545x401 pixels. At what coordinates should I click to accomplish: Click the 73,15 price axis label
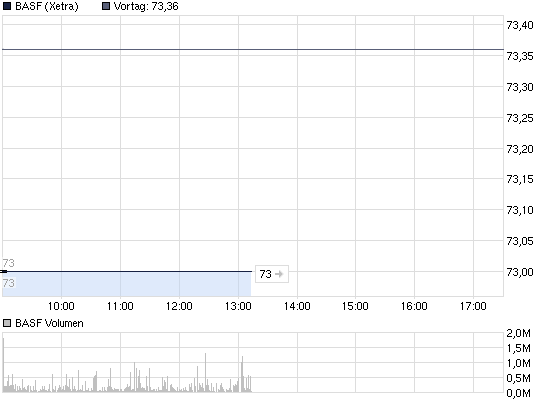(520, 179)
